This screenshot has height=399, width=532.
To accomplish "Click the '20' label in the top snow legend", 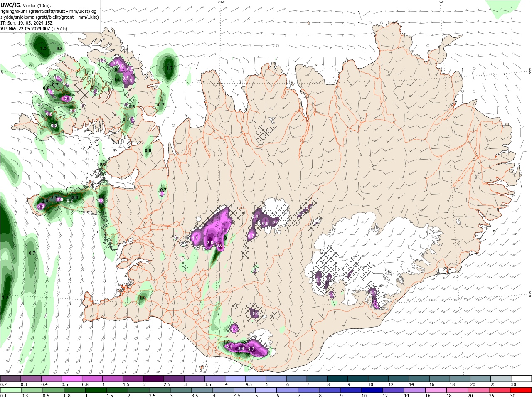I will pos(473,384).
